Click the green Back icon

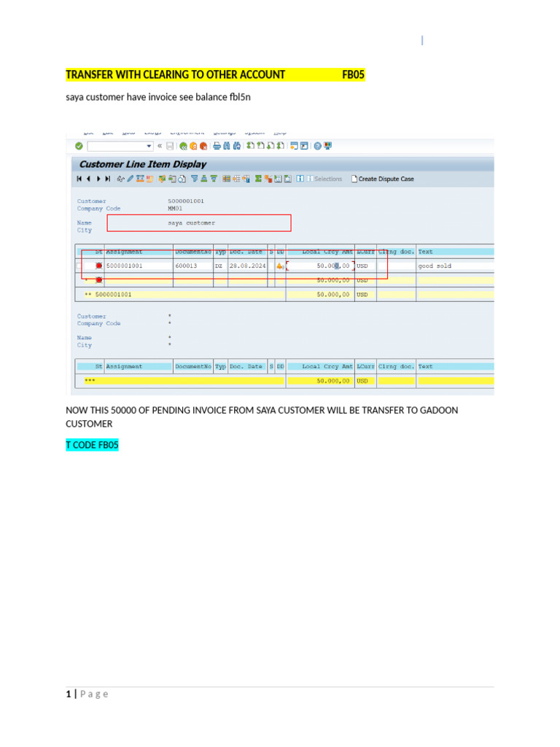183,146
